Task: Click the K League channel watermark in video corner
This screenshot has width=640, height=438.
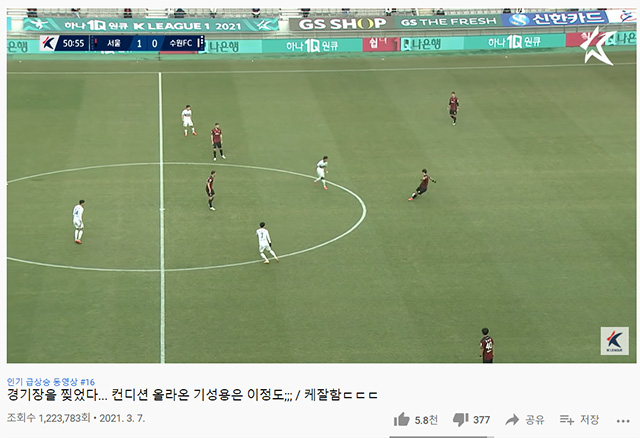Action: 614,341
